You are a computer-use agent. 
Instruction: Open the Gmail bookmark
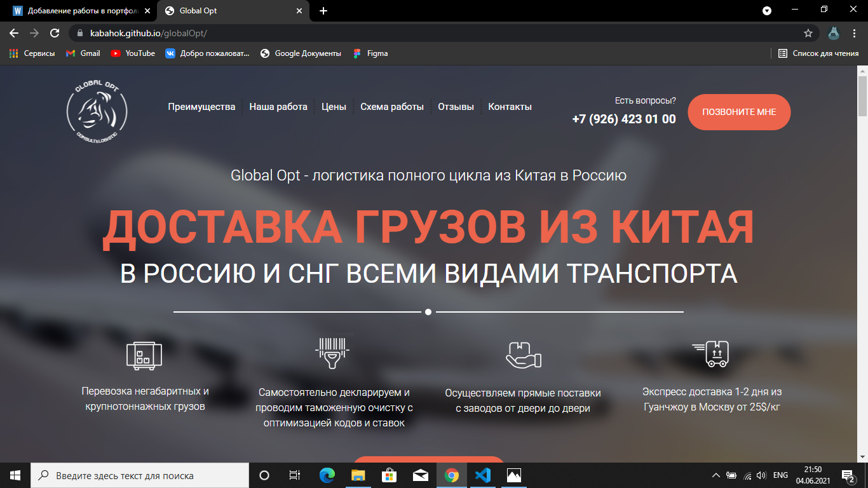83,53
